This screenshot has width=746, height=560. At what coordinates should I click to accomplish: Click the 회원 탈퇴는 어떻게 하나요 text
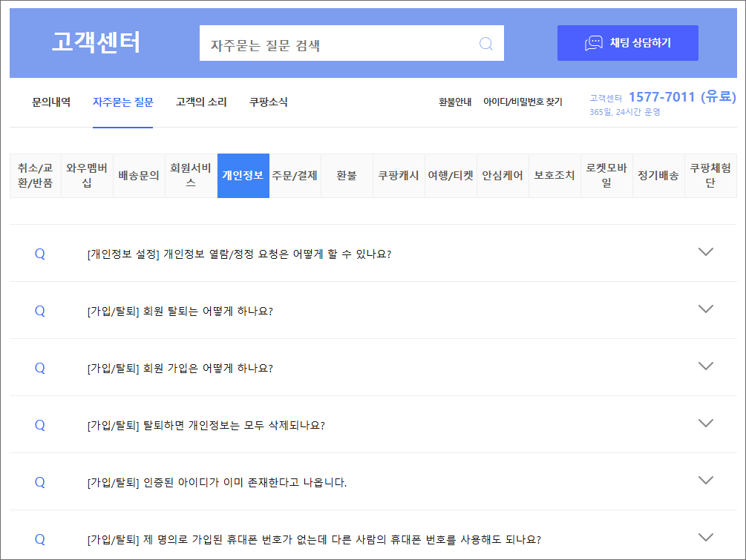coord(180,311)
